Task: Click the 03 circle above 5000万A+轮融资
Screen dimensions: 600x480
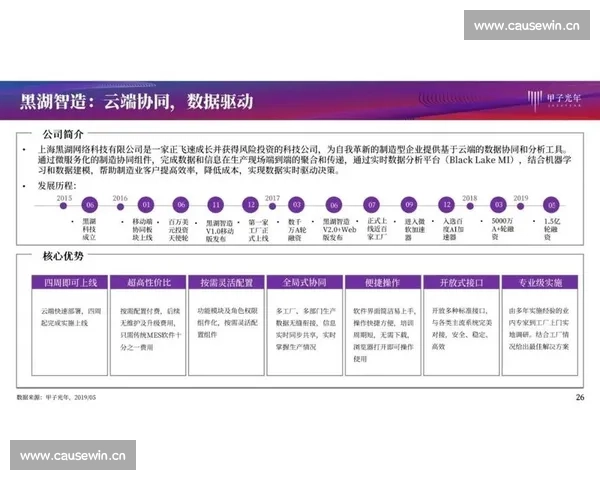Action: pyautogui.click(x=499, y=205)
